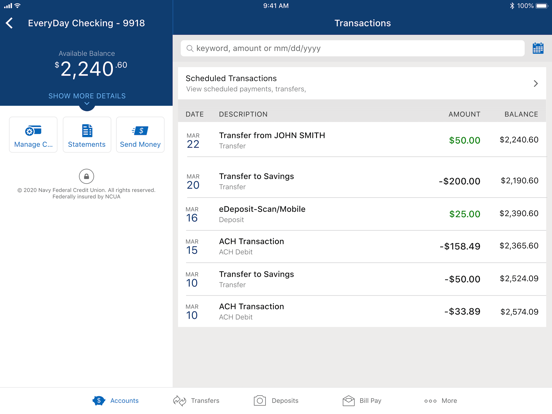Viewport: 552px width, 414px height.
Task: Click the AMOUNT column header
Action: 464,114
